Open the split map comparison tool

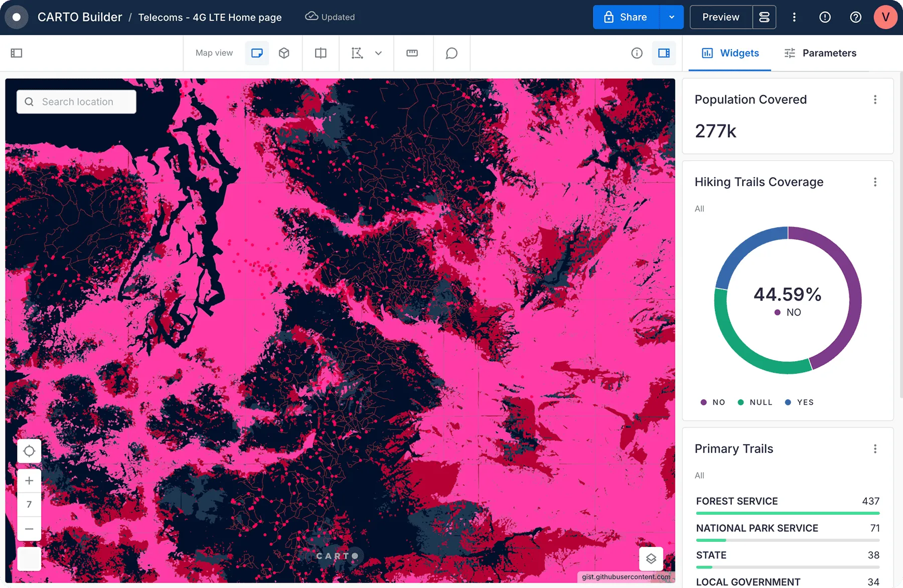click(320, 53)
